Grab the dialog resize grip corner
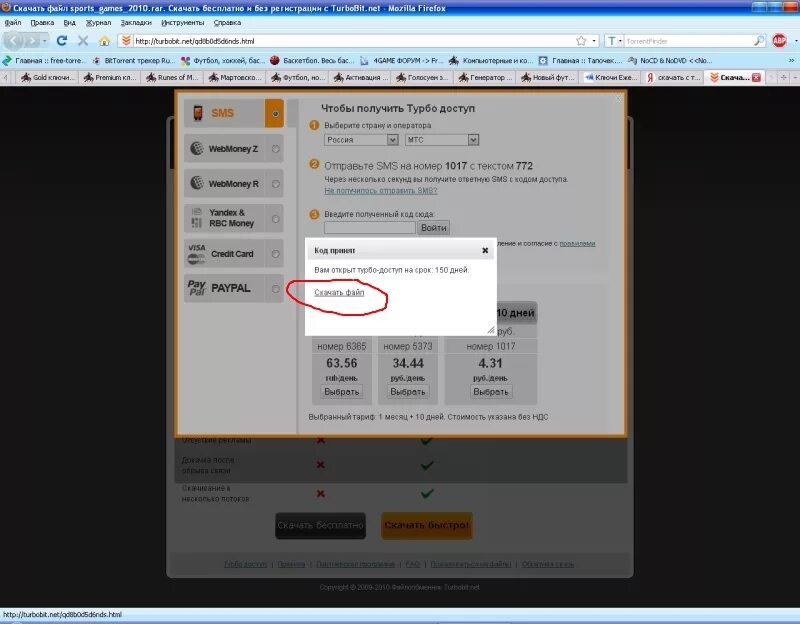 (491, 330)
